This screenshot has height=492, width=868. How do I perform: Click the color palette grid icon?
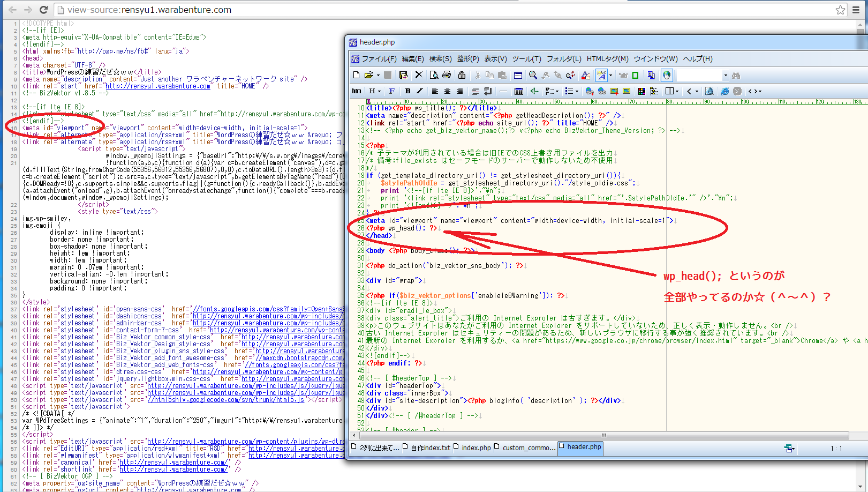point(641,91)
